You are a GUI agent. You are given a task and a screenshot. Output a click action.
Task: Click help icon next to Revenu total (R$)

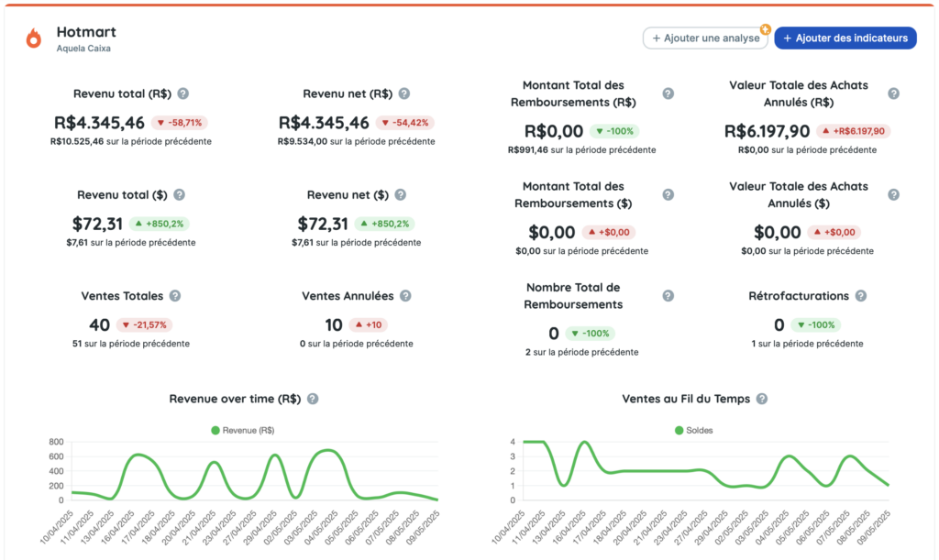tap(183, 93)
